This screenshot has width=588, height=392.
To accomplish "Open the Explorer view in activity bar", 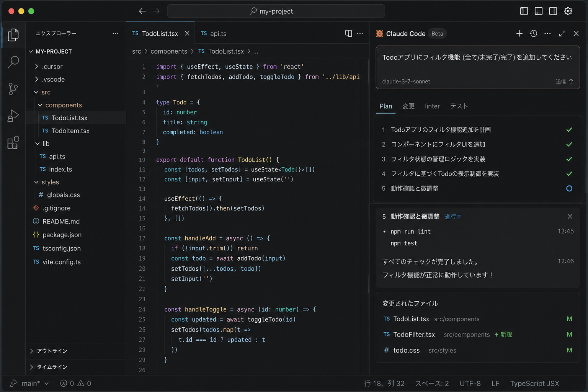I will (x=13, y=35).
